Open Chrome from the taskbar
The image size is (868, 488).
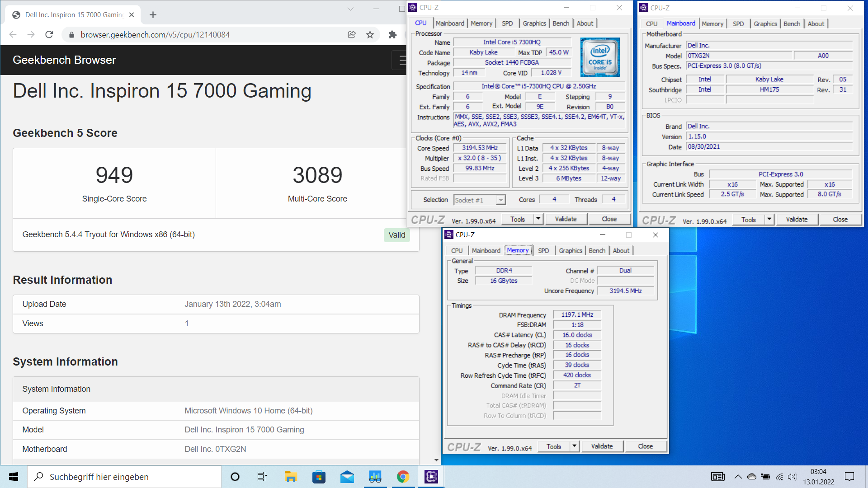[x=403, y=477]
